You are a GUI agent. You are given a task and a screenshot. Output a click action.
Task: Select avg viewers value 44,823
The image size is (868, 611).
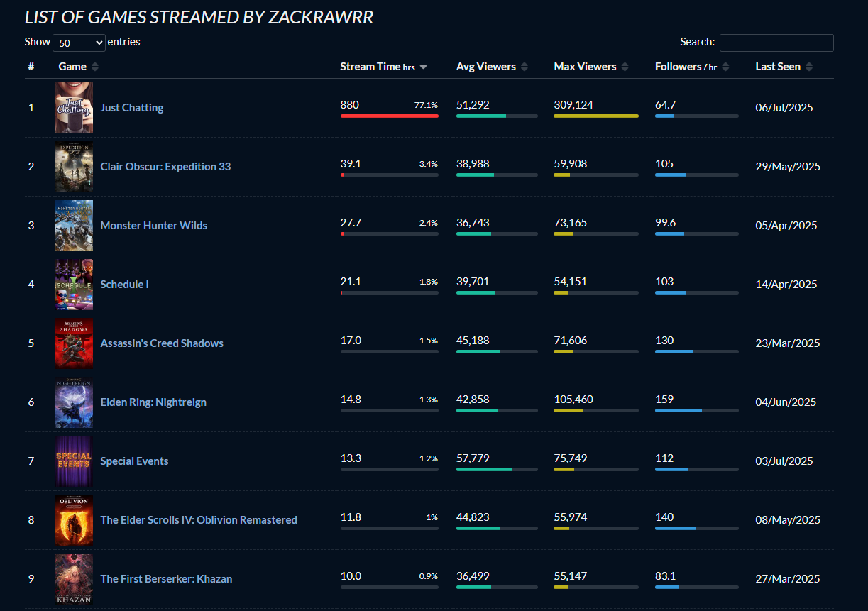[473, 517]
